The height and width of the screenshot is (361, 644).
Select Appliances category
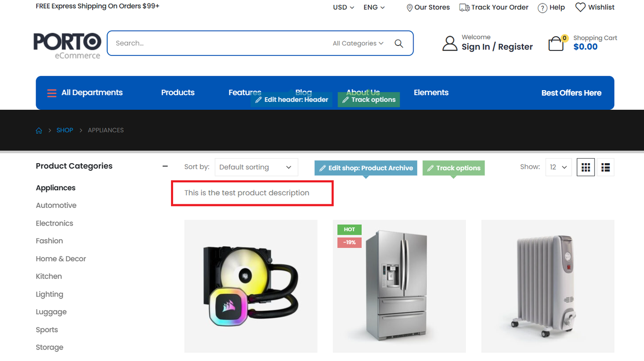56,188
